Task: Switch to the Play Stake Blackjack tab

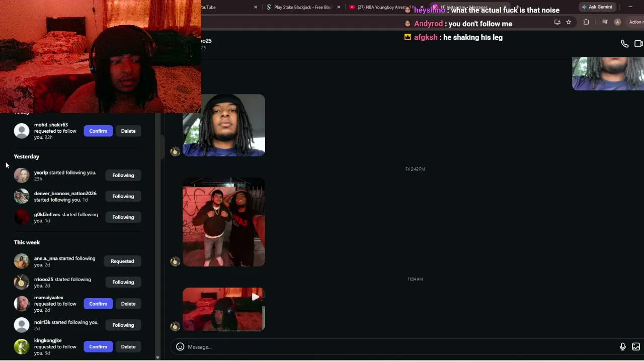Action: click(x=303, y=7)
